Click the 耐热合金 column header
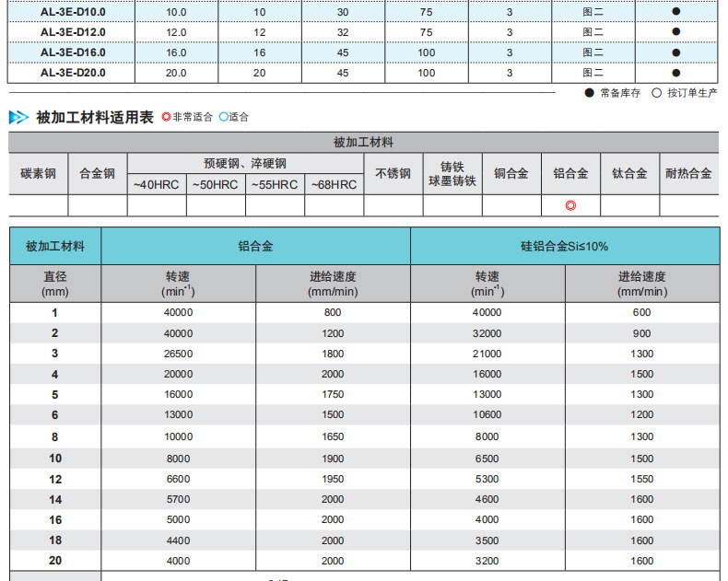 pos(689,173)
